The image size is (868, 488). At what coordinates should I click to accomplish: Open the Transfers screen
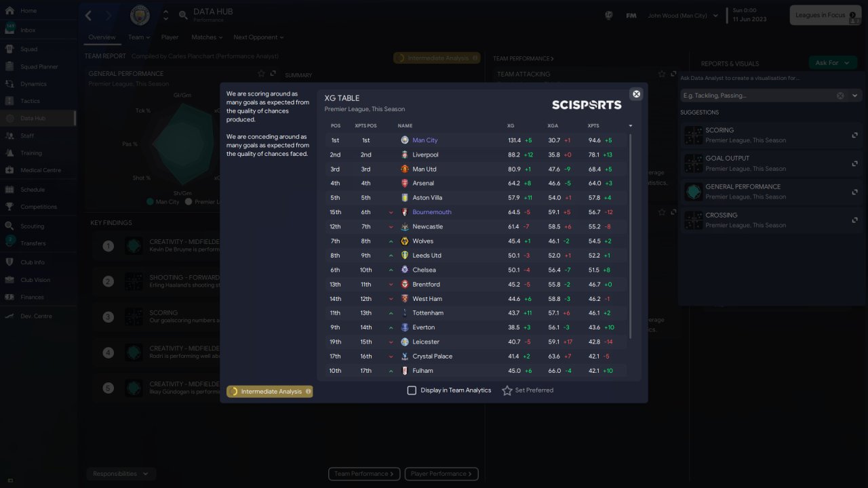33,243
